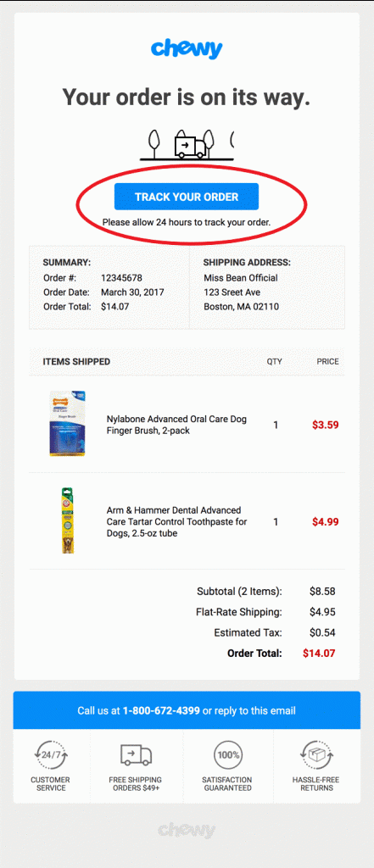374x868 pixels.
Task: Click the 1-800-672-4399 phone number
Action: pyautogui.click(x=161, y=710)
